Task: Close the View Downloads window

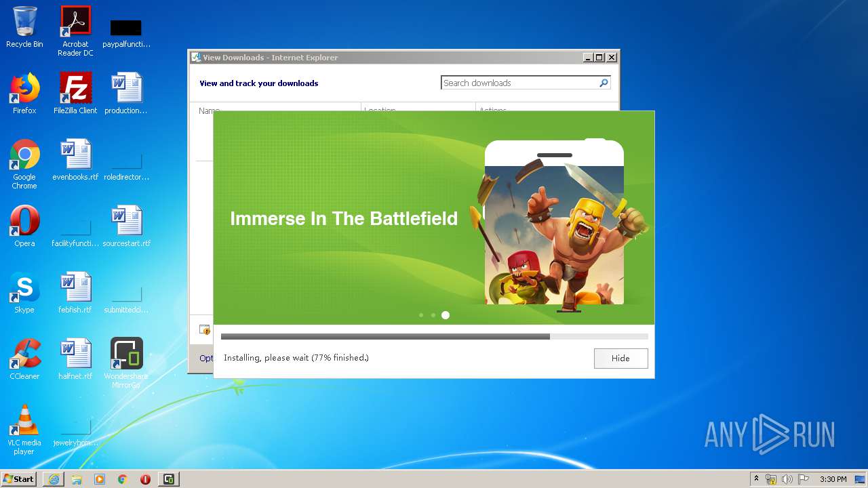Action: pos(611,58)
